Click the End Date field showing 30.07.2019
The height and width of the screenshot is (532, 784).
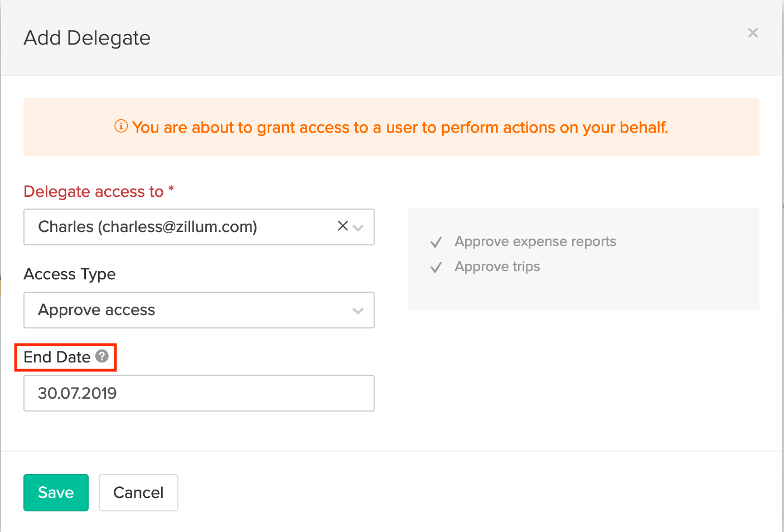(199, 393)
